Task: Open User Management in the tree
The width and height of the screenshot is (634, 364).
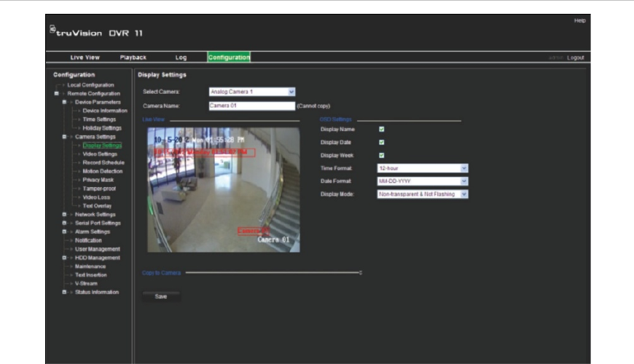Action: click(98, 249)
